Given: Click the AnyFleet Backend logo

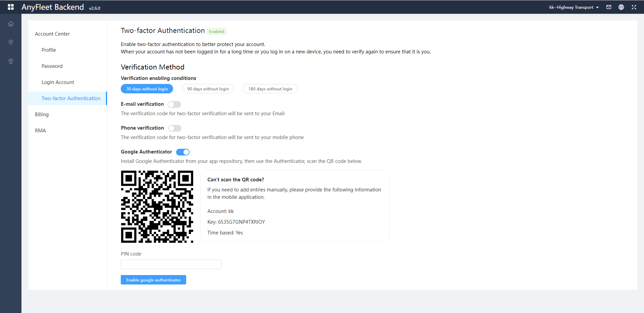Looking at the screenshot, I should [x=53, y=7].
